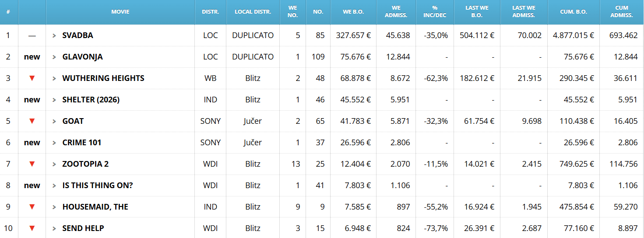The height and width of the screenshot is (238, 644).
Task: Click the CUM. B.O. column header
Action: pos(573,12)
